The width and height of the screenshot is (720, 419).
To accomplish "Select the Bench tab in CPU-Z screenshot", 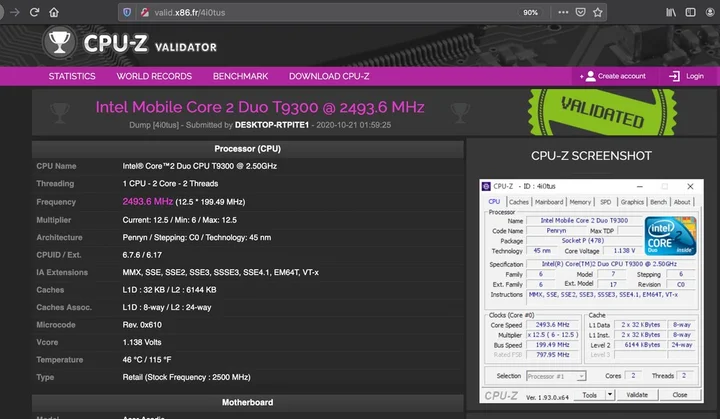I will coord(658,202).
